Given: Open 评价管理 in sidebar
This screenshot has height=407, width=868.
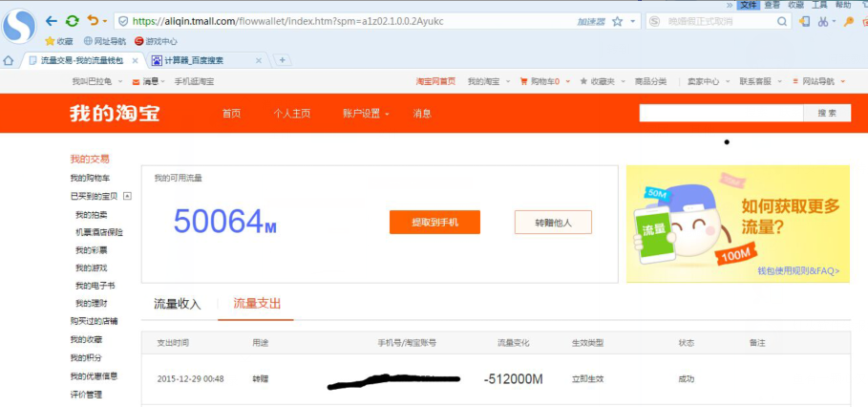Looking at the screenshot, I should click(86, 395).
